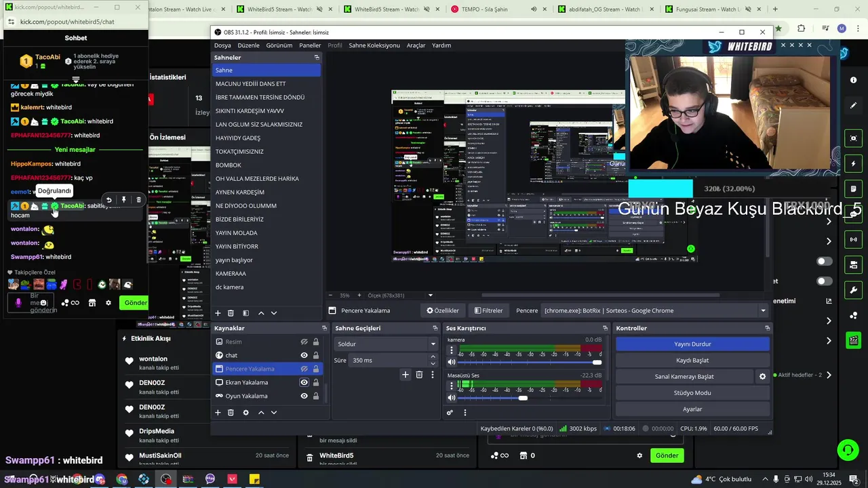Image resolution: width=868 pixels, height=488 pixels.
Task: Delete the scene transition trash icon
Action: [419, 374]
